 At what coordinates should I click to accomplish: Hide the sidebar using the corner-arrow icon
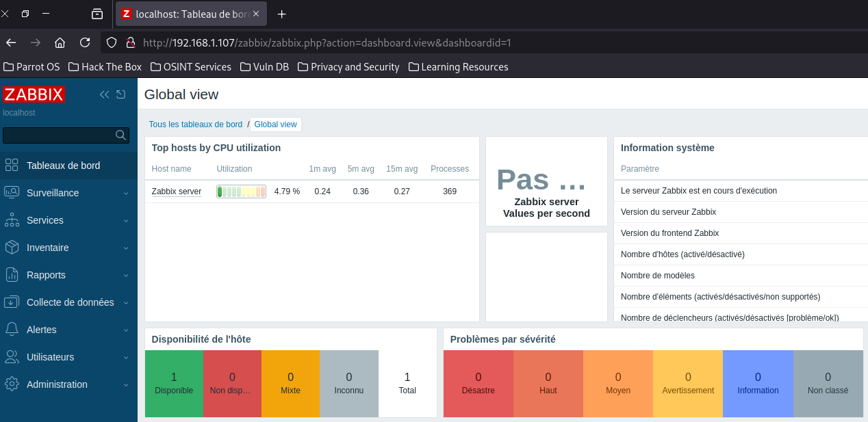point(121,94)
